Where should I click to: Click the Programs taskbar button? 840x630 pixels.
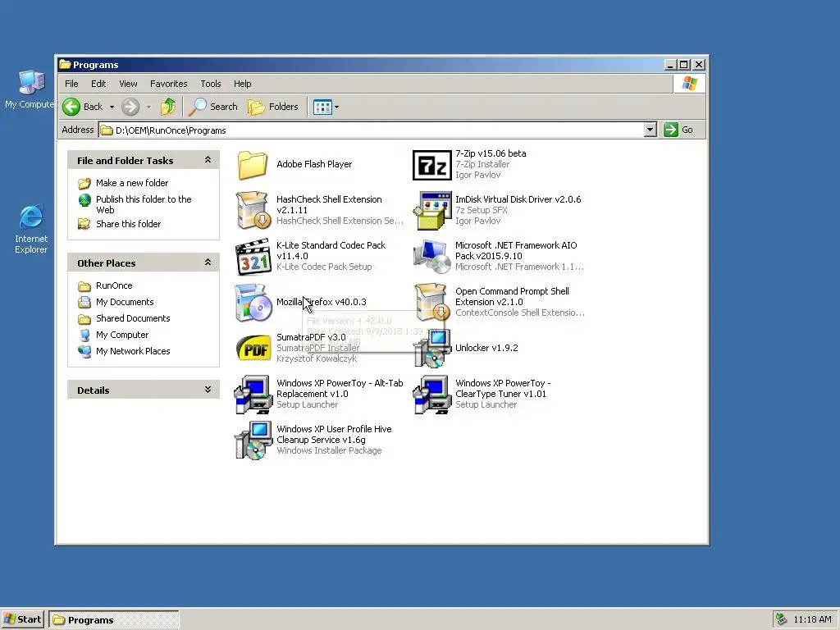(x=114, y=620)
